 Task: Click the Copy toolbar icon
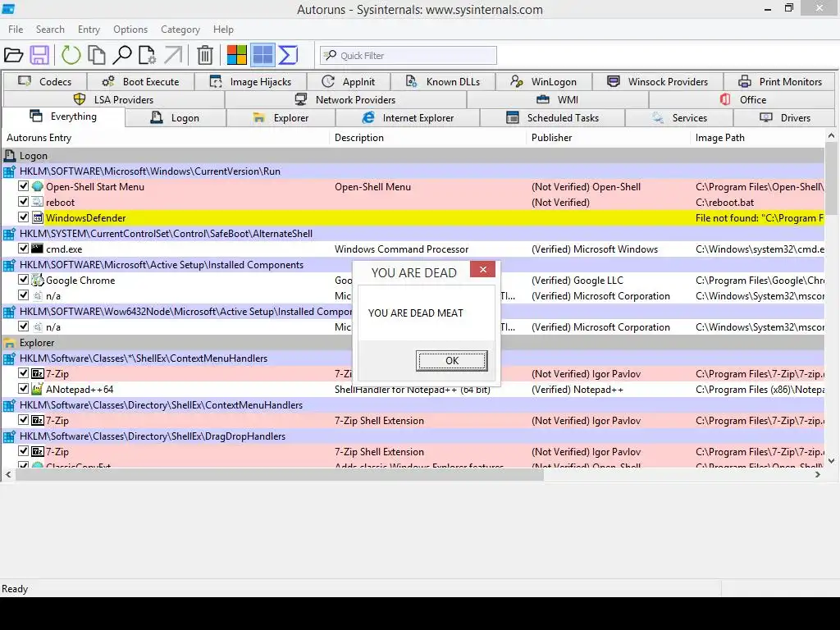point(97,55)
